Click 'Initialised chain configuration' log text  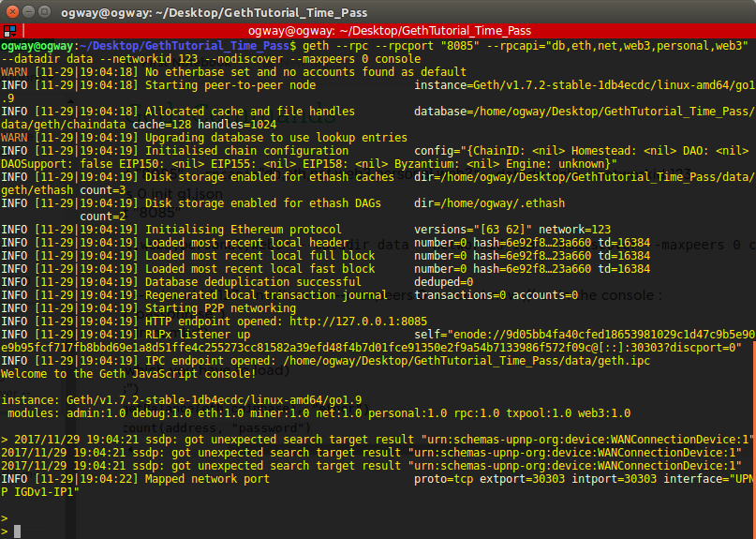pyautogui.click(x=247, y=151)
